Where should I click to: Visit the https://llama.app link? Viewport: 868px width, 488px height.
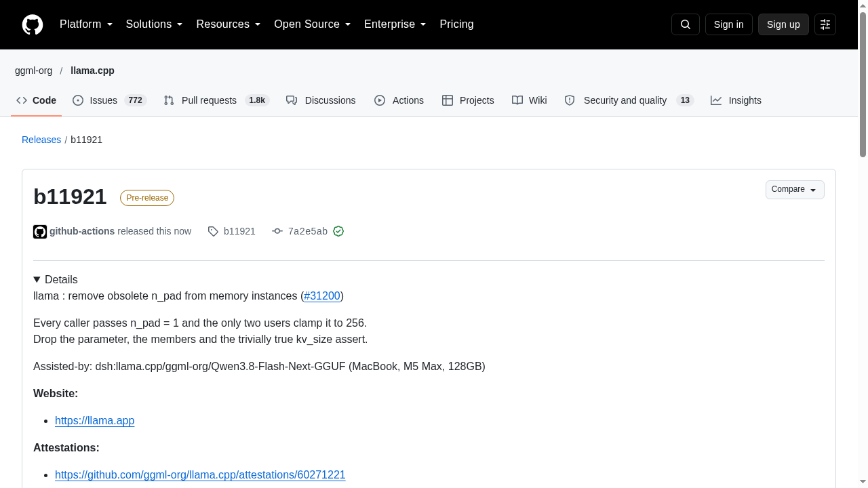pyautogui.click(x=95, y=421)
